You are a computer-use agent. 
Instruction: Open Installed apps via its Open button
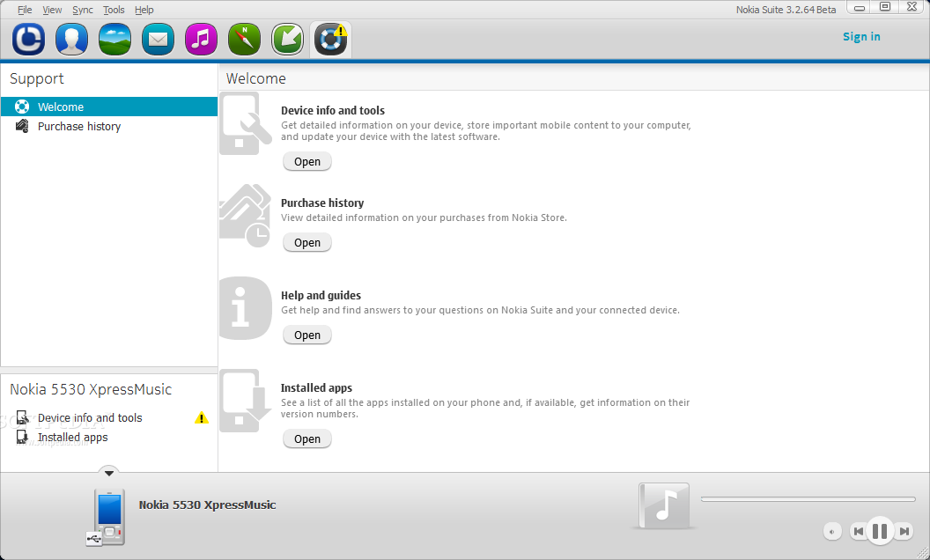(307, 439)
